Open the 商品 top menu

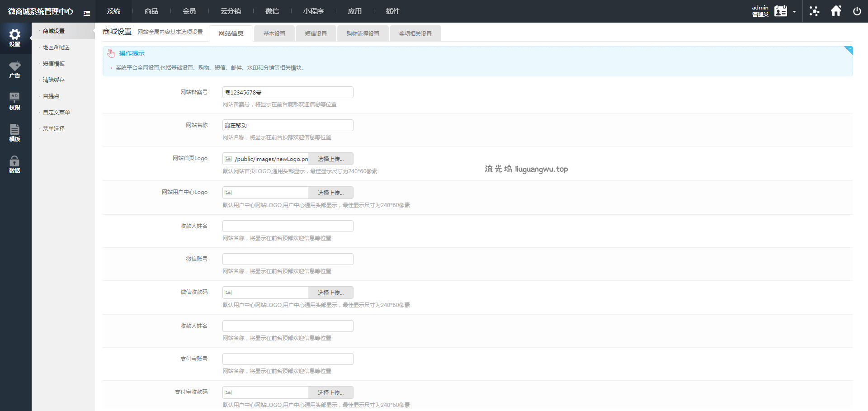[x=151, y=11]
